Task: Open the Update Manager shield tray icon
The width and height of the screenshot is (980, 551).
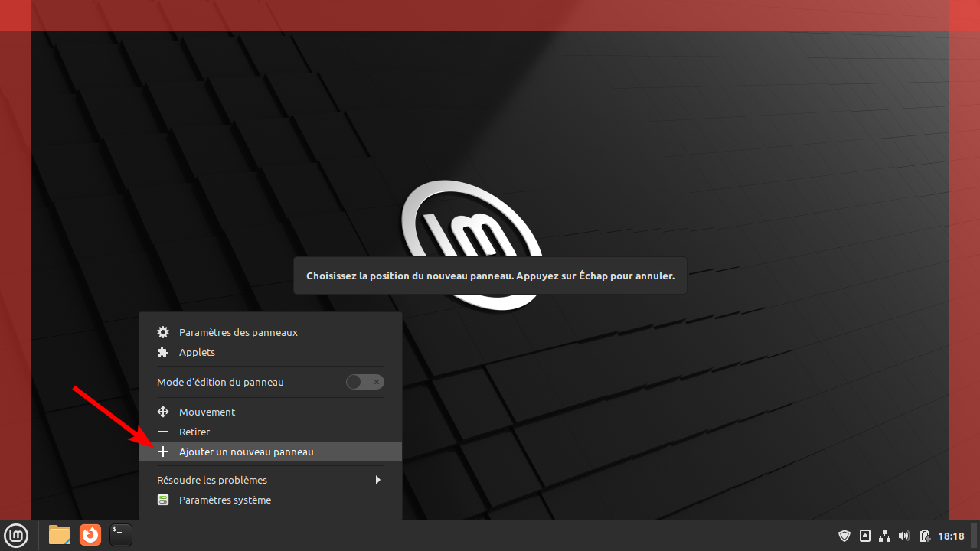Action: (x=844, y=536)
